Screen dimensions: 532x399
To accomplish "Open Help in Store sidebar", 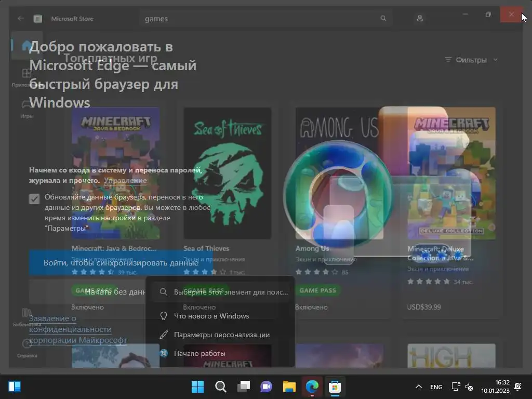I will pyautogui.click(x=26, y=348).
